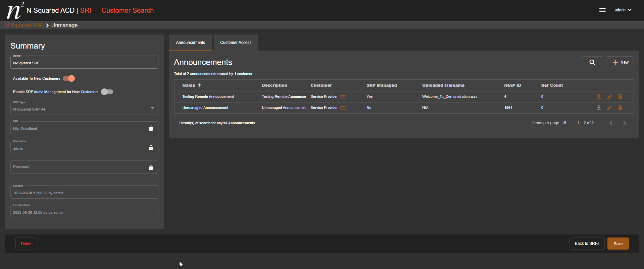Unlock the URL field padlock
The width and height of the screenshot is (644, 269).
click(x=151, y=128)
